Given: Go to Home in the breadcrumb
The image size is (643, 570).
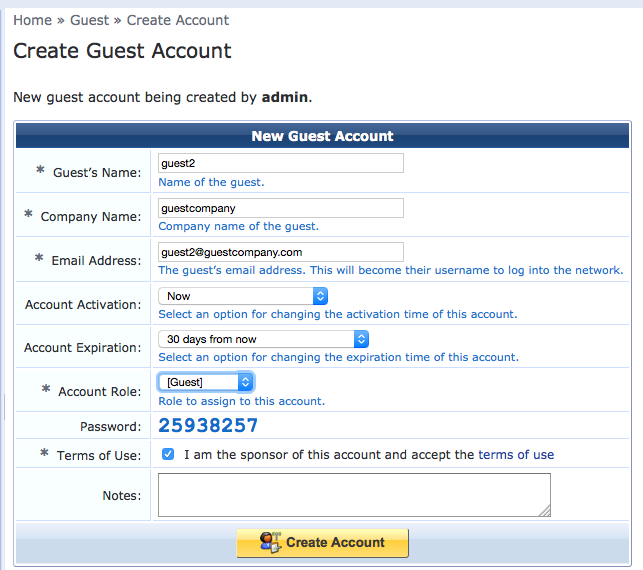Looking at the screenshot, I should point(32,20).
